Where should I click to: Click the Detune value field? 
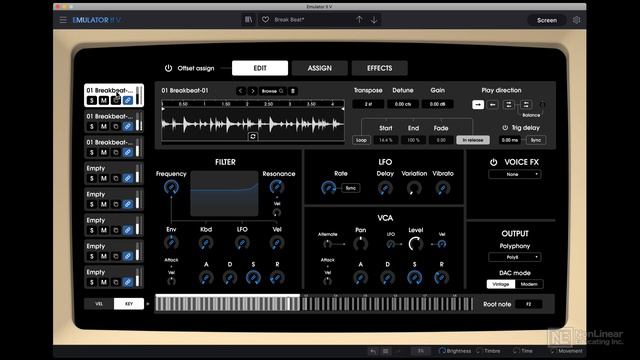click(403, 104)
